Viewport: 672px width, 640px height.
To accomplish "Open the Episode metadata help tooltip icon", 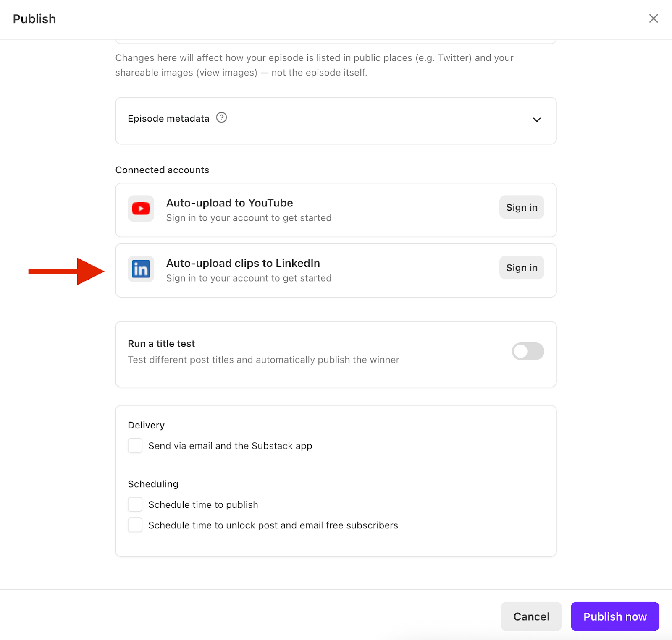I will (222, 118).
